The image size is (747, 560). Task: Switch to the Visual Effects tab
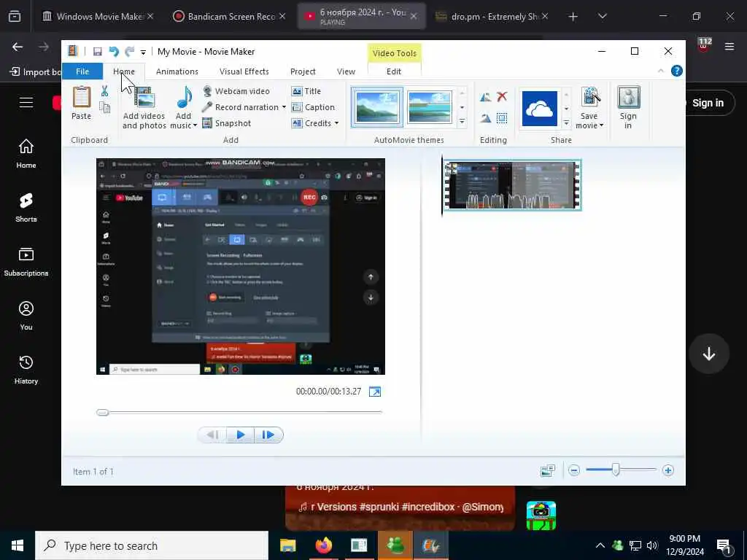244,71
